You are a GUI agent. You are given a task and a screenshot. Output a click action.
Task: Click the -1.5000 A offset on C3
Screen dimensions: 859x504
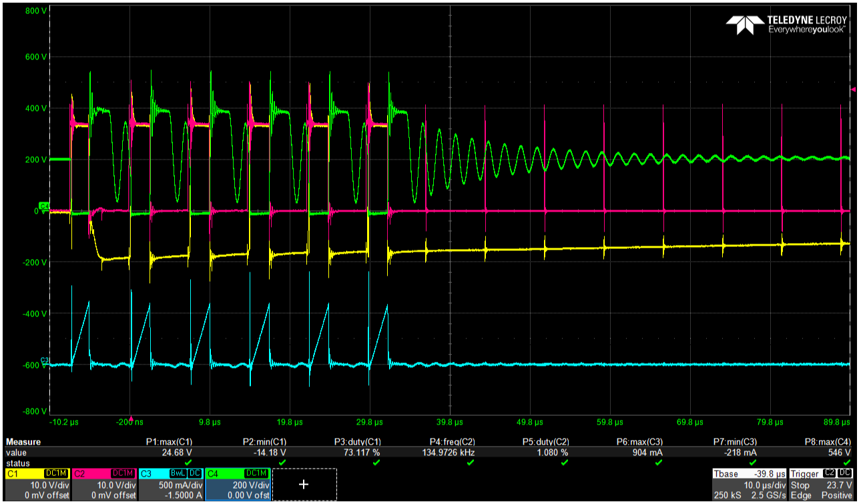click(x=184, y=495)
